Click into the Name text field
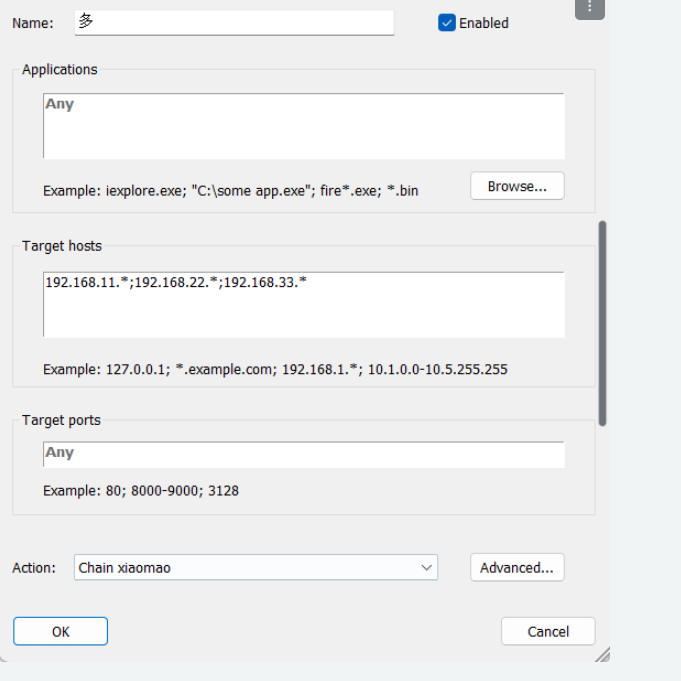This screenshot has height=681, width=681. click(x=234, y=22)
